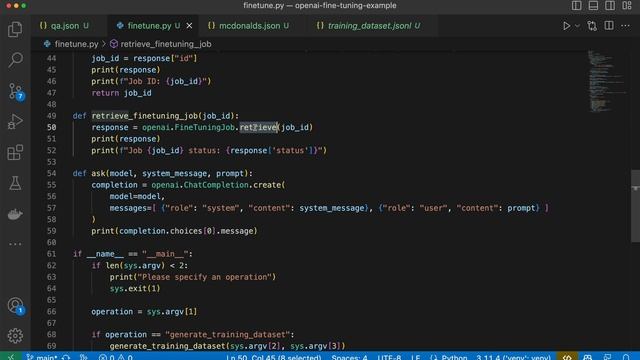Click retrieve_finetuning_job in the breadcrumb
The height and width of the screenshot is (360, 640).
pos(166,44)
